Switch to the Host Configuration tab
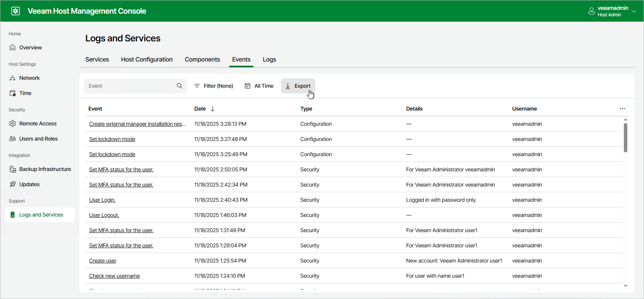Viewport: 644px width, 299px height. (147, 60)
